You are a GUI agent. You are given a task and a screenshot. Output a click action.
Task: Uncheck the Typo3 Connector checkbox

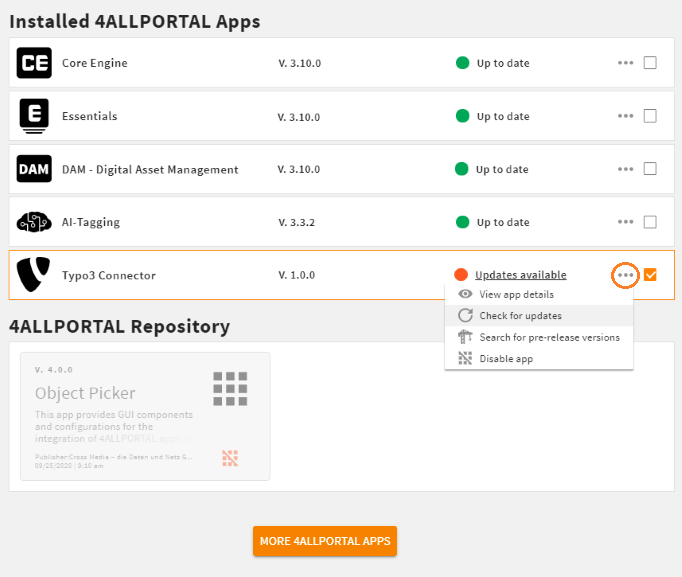[650, 275]
